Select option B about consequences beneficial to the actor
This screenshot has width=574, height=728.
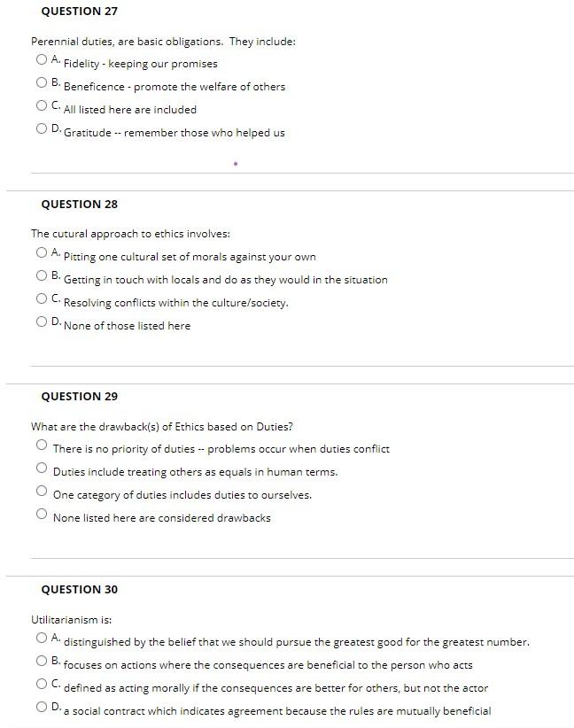pyautogui.click(x=41, y=660)
